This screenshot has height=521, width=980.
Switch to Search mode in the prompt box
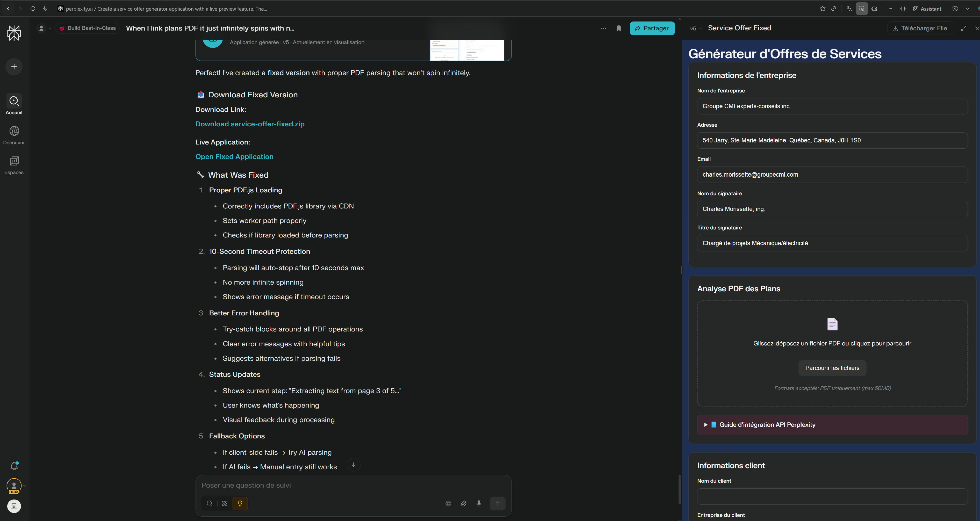tap(210, 503)
